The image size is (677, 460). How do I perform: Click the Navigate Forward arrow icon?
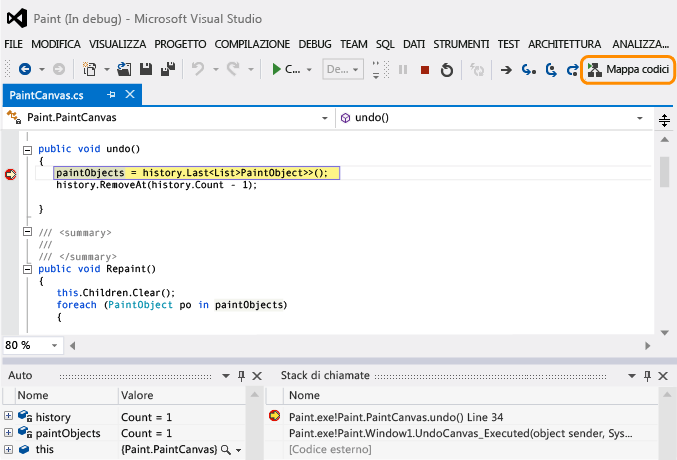[x=59, y=69]
